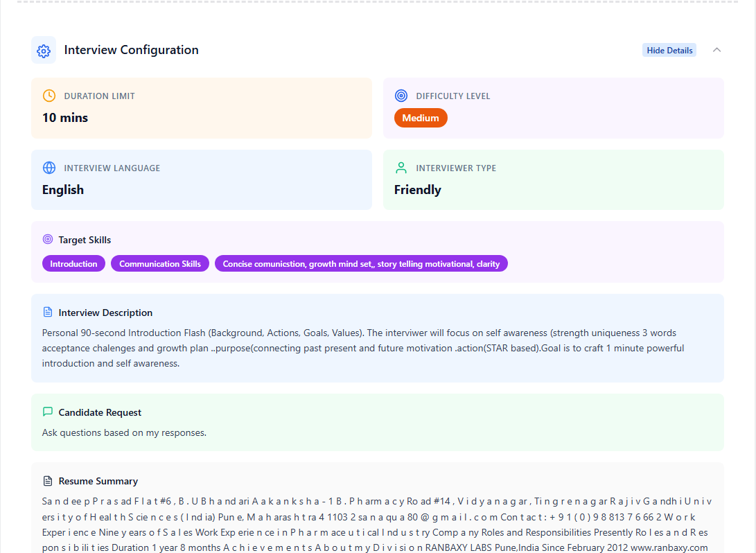Click the 'Ask questions based on my responses' text
Viewport: 756px width, 553px height.
click(x=124, y=433)
